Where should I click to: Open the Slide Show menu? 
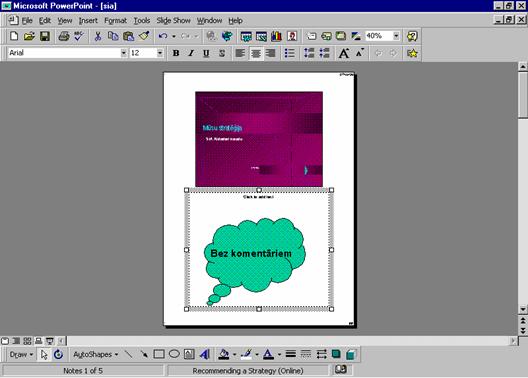[x=173, y=21]
